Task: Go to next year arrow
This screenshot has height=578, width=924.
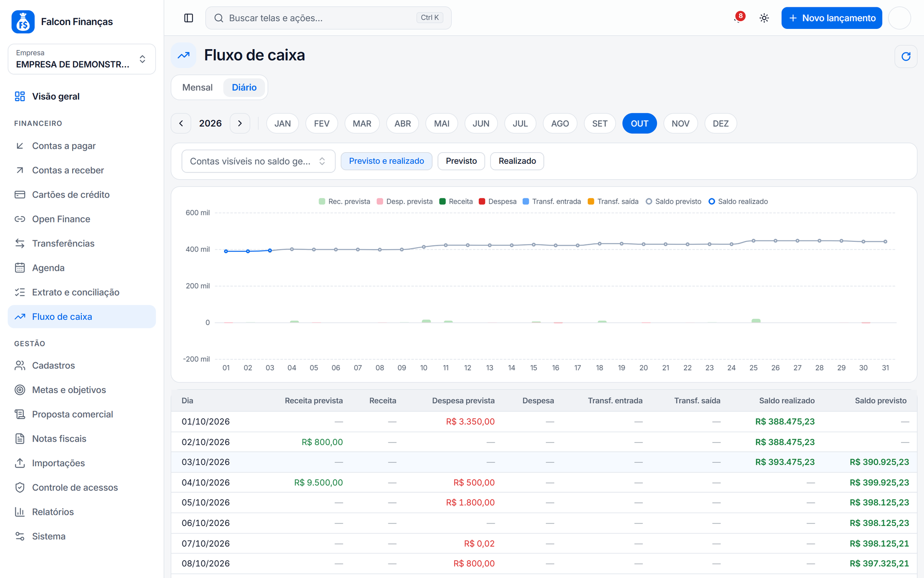Action: (240, 123)
